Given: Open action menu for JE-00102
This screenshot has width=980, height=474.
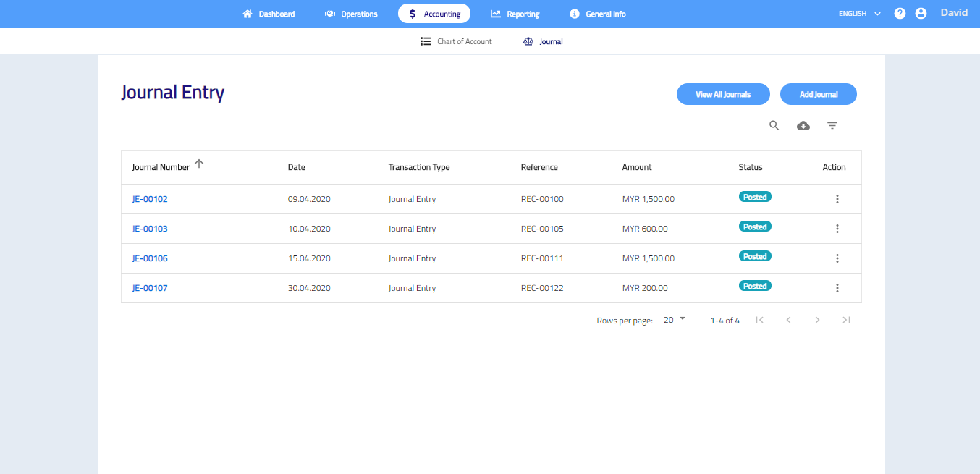Looking at the screenshot, I should [x=837, y=199].
